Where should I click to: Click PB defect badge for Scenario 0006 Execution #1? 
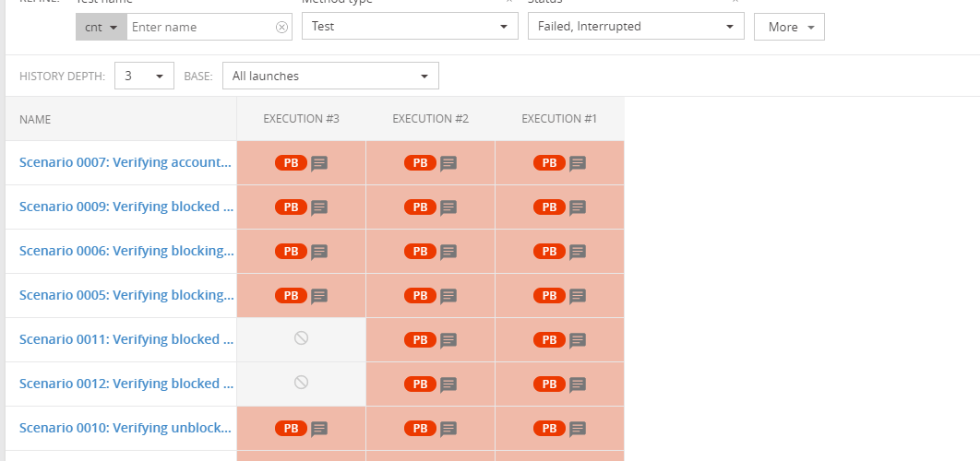549,252
